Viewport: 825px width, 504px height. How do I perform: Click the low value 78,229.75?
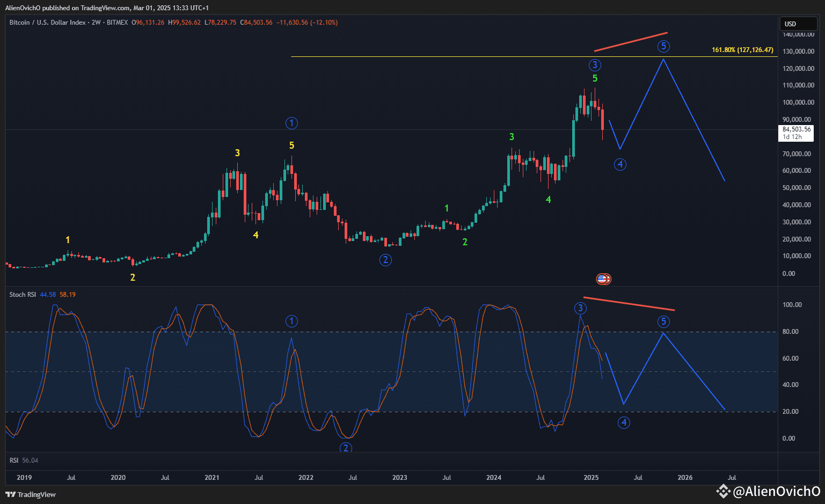tap(222, 23)
